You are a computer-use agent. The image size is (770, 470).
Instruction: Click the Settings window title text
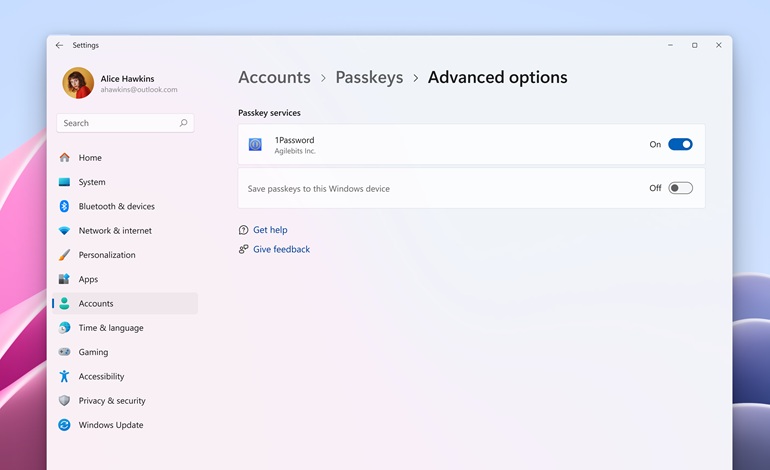tap(85, 45)
